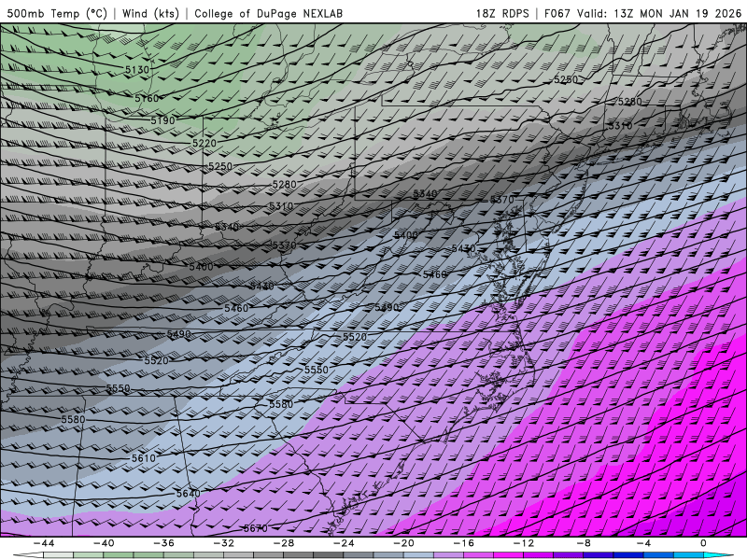Click the 5130 height contour label

(137, 70)
